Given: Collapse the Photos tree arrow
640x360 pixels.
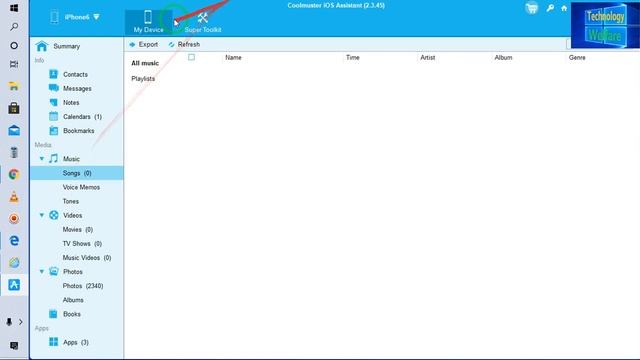Looking at the screenshot, I should (x=42, y=271).
